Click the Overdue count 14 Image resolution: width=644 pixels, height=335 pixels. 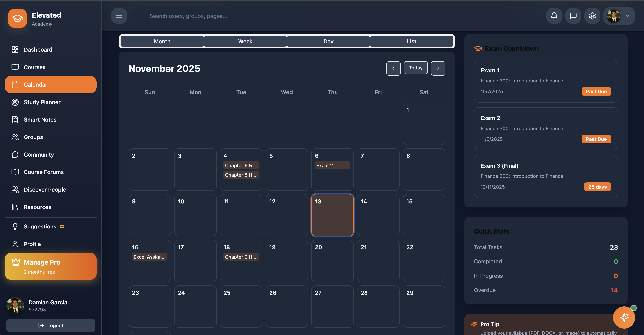[x=614, y=290]
